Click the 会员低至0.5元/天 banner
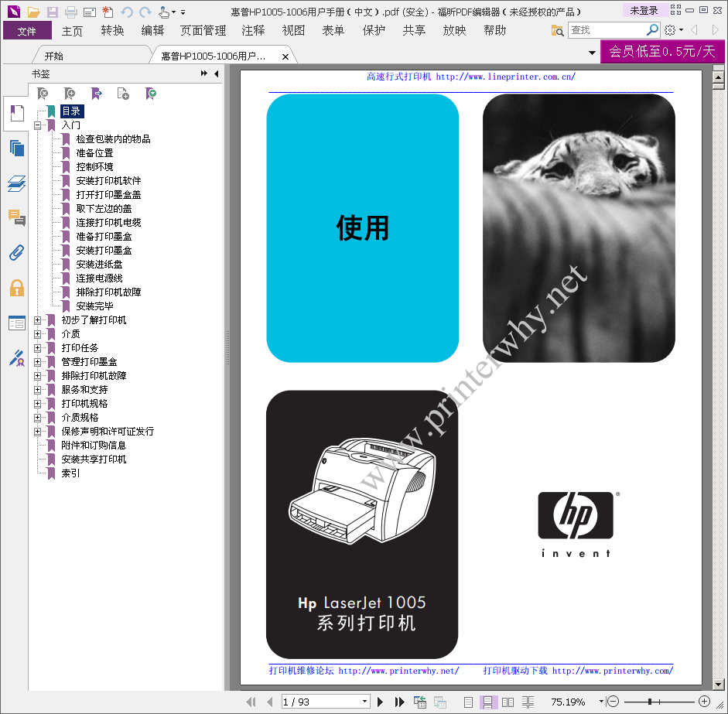Image resolution: width=728 pixels, height=714 pixels. point(662,51)
